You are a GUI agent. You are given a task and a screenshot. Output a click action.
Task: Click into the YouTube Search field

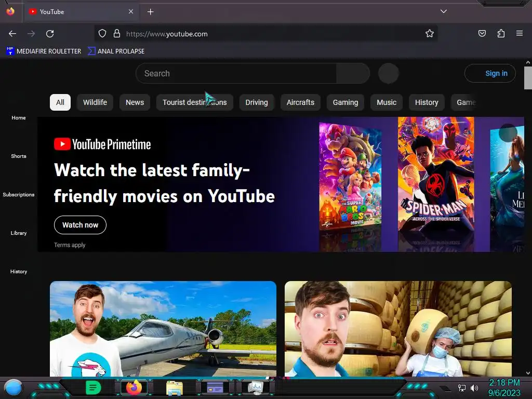click(236, 73)
